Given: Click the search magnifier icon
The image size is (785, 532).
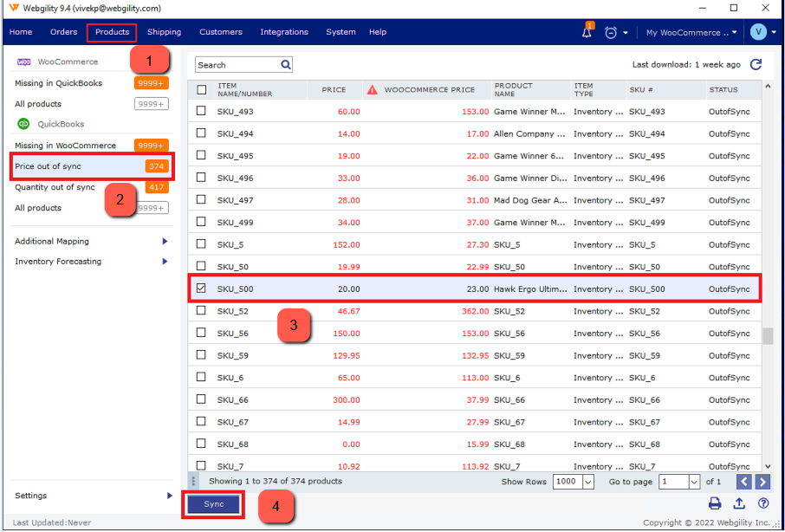Looking at the screenshot, I should coord(286,65).
